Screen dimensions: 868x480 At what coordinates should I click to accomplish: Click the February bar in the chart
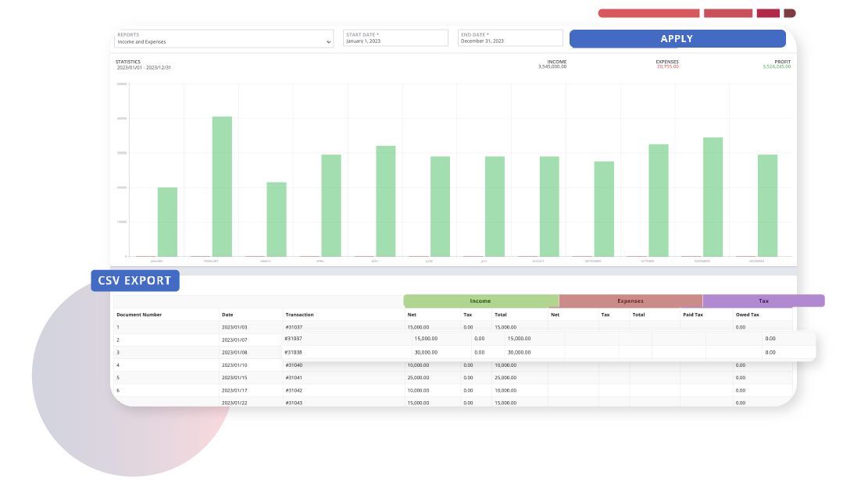click(x=222, y=187)
